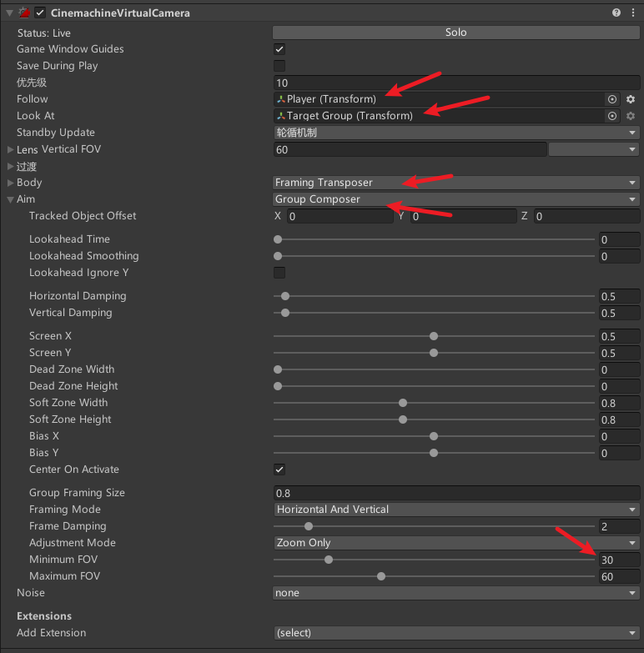The image size is (644, 653).
Task: Click the Dead Zone Width number field
Action: coord(620,369)
